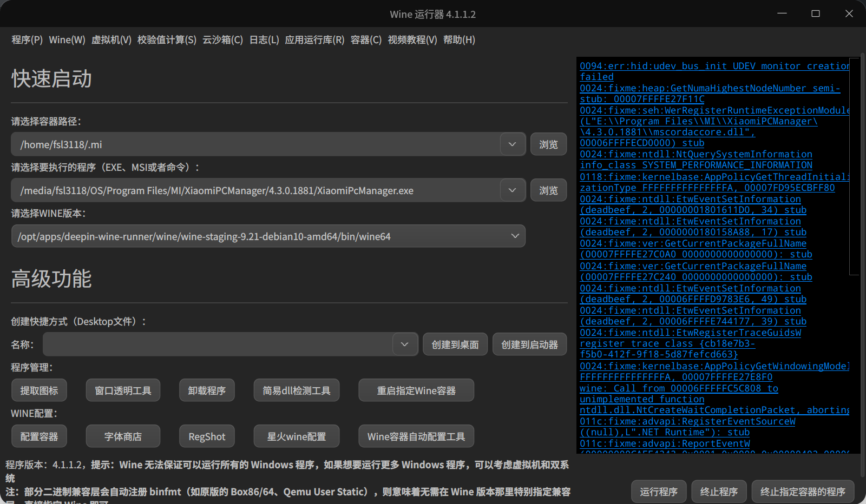The image size is (866, 504).
Task: Open 星火wine配置
Action: (297, 436)
